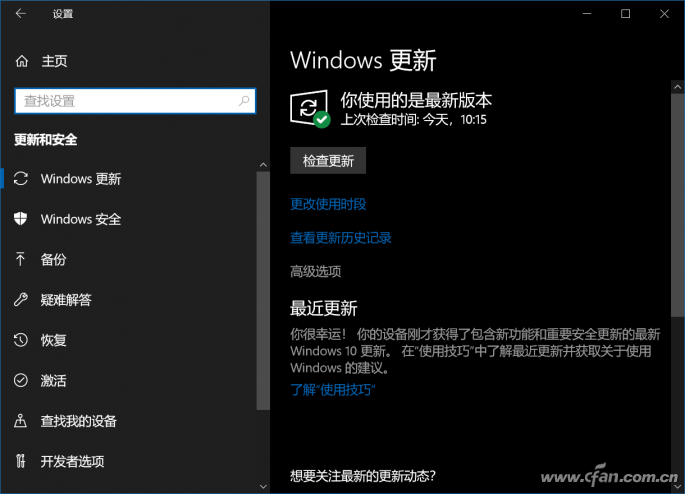685x494 pixels.
Task: Click the 激活 checkmark circle icon
Action: (21, 380)
